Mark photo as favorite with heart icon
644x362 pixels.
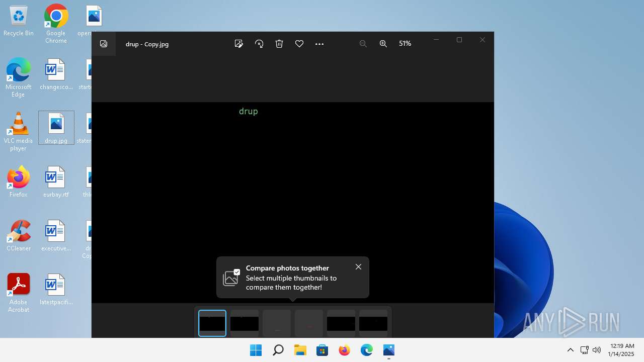(x=299, y=44)
